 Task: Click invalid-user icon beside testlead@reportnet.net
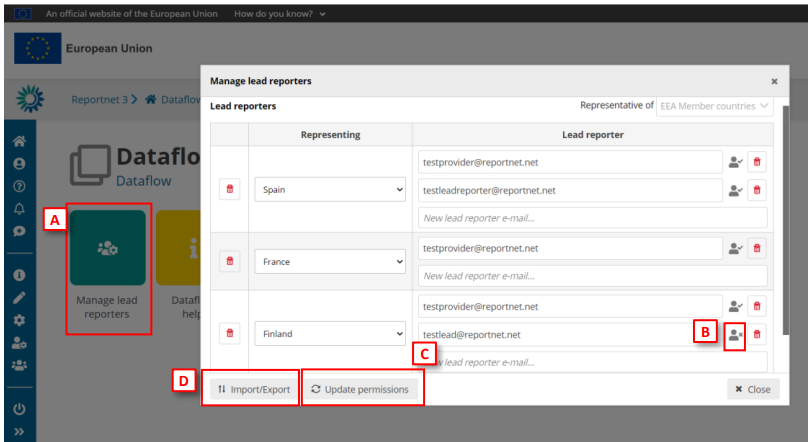[736, 334]
